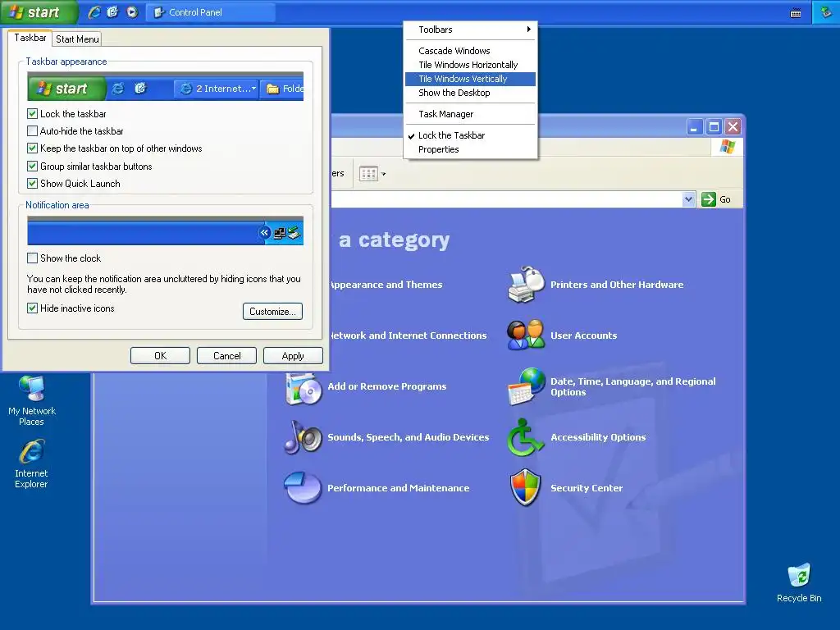840x630 pixels.
Task: Open Performance and Maintenance link
Action: coord(398,488)
